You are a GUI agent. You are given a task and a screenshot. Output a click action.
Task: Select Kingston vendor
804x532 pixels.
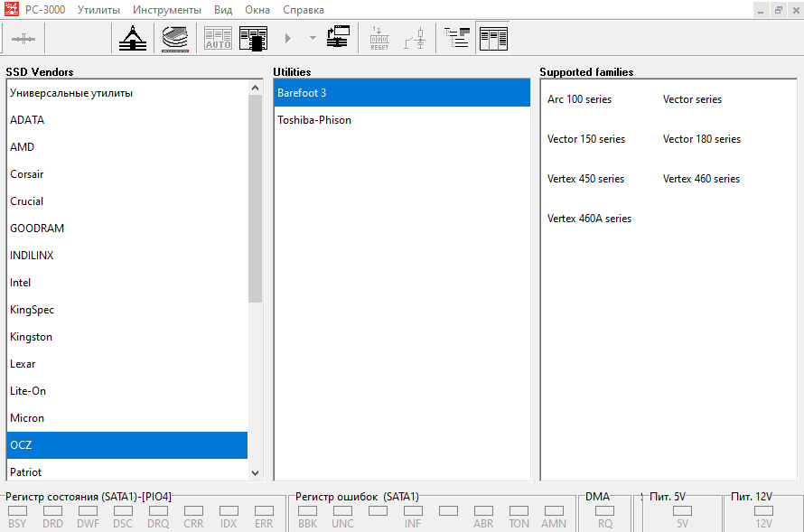[x=127, y=337]
